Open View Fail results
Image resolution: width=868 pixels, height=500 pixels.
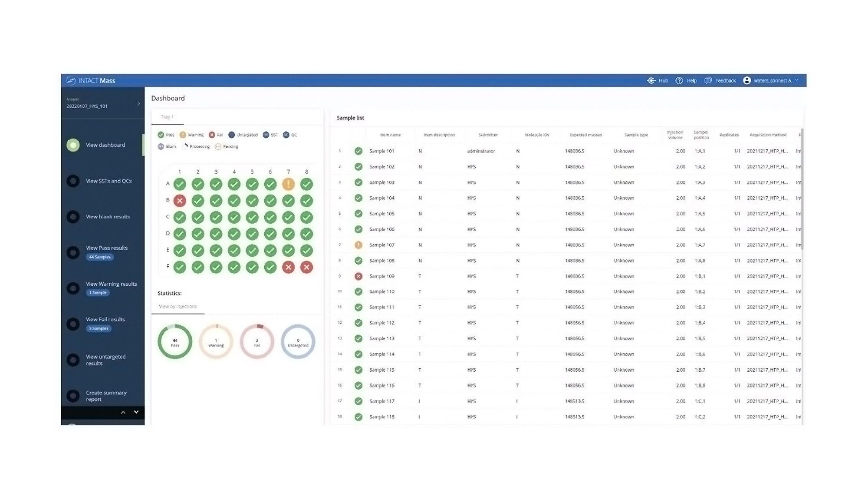[105, 319]
